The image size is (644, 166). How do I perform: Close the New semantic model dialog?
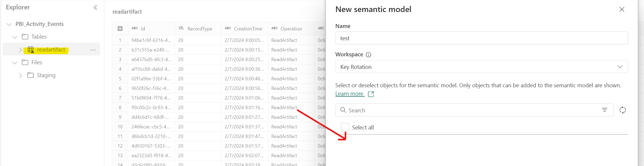[x=622, y=9]
